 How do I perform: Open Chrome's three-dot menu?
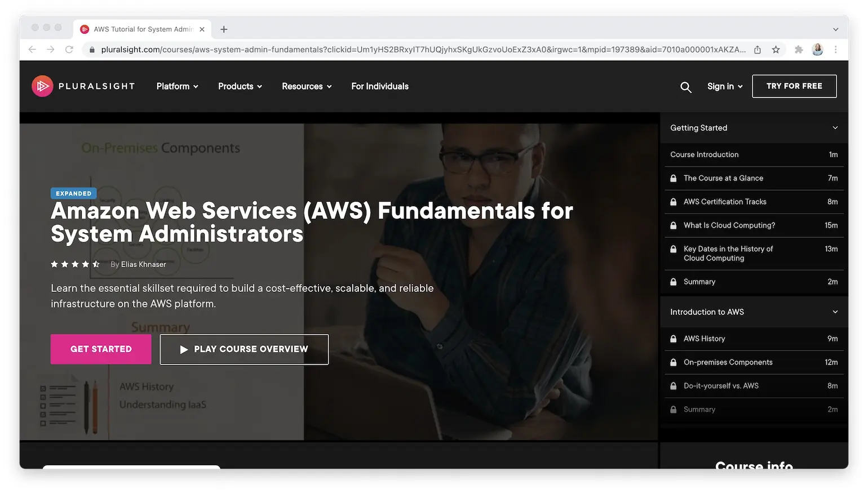(836, 50)
